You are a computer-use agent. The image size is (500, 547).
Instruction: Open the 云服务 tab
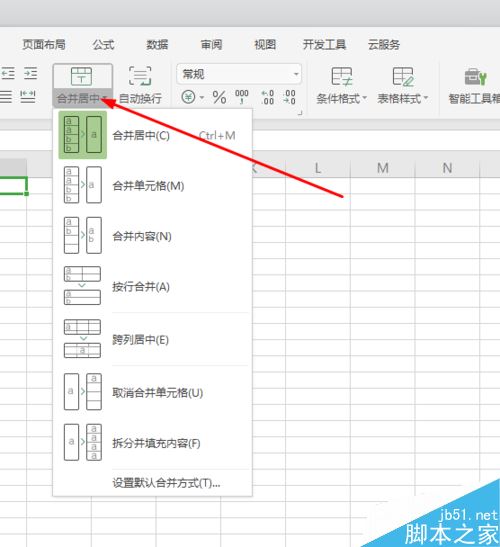click(x=383, y=45)
